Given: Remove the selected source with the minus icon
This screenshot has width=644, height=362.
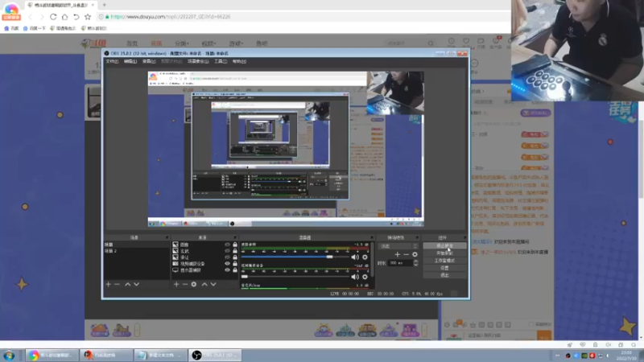Looking at the screenshot, I should pos(185,284).
